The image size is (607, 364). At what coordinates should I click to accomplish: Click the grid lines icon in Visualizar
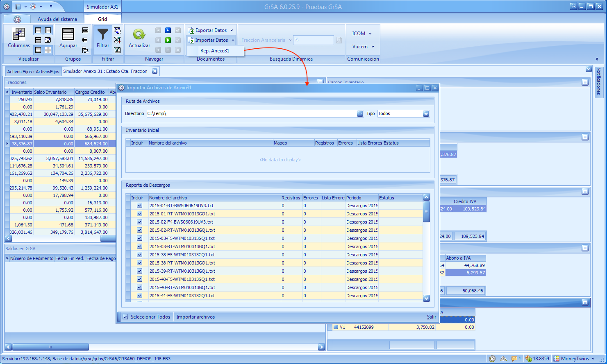coord(48,50)
